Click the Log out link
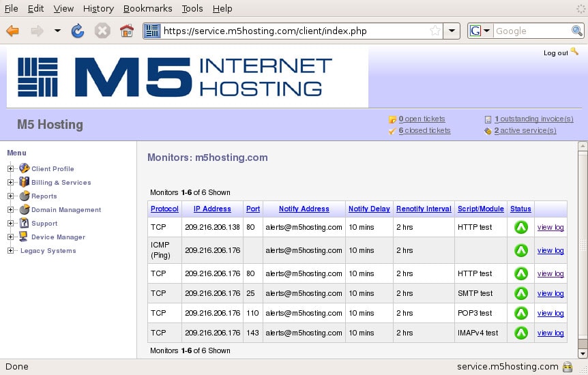The image size is (588, 375). (556, 53)
